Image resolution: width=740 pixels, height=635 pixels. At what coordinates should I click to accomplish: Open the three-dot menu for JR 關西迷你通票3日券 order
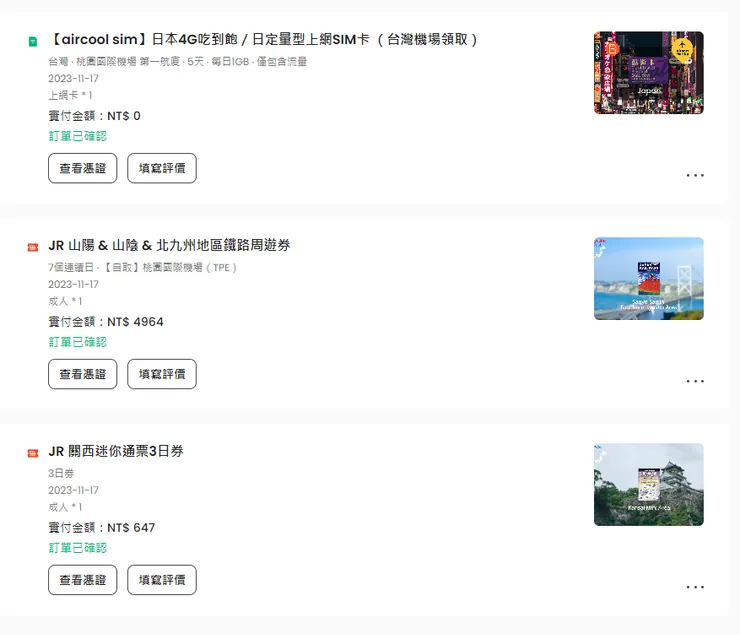click(695, 587)
